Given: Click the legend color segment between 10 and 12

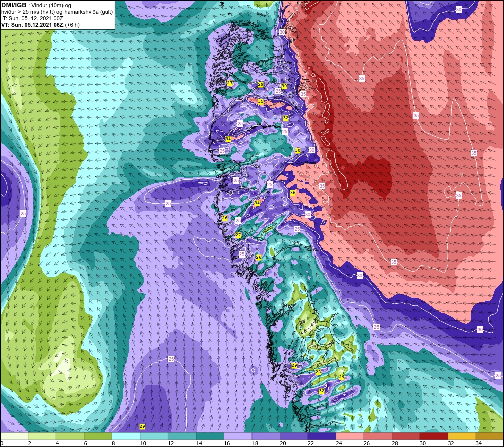Looking at the screenshot, I should tap(154, 436).
